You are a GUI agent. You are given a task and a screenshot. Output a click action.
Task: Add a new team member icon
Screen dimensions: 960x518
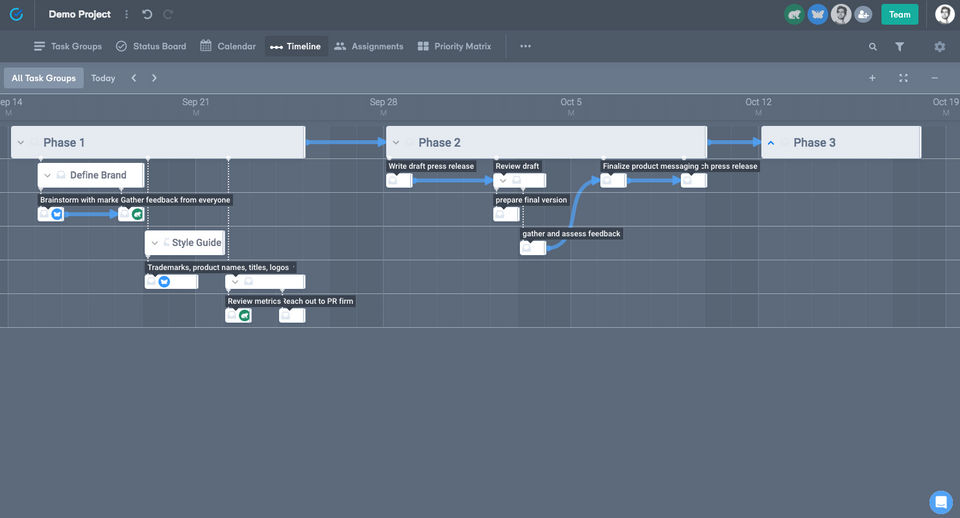[863, 14]
